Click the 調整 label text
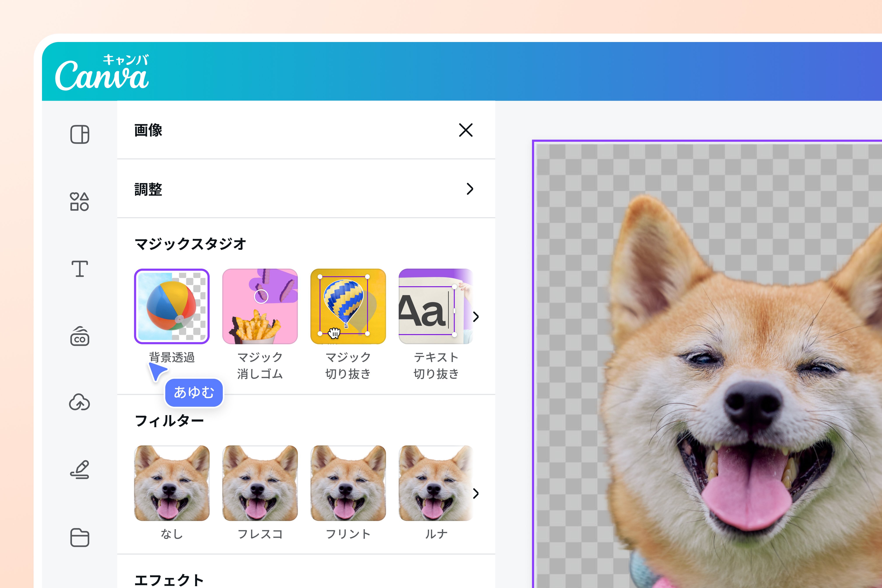 pos(148,189)
